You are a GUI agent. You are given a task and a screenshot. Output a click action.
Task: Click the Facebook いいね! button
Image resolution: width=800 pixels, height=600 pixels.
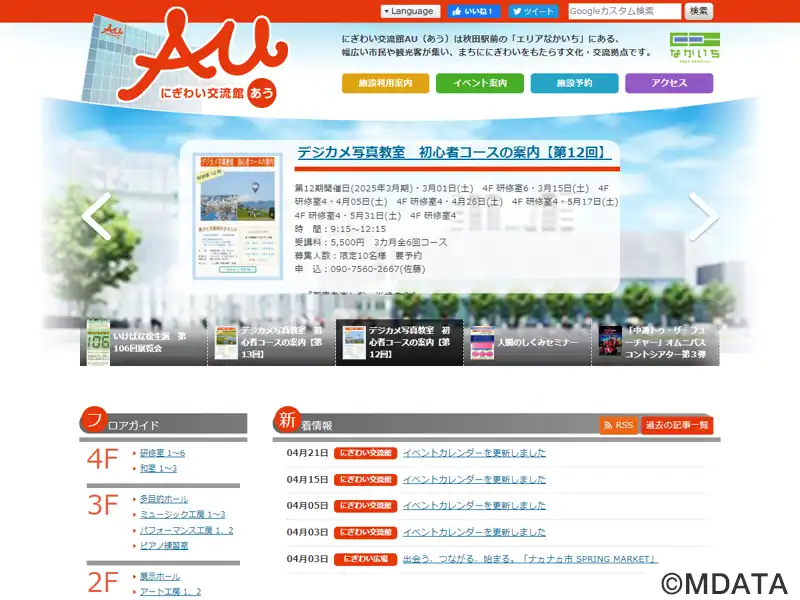[473, 11]
